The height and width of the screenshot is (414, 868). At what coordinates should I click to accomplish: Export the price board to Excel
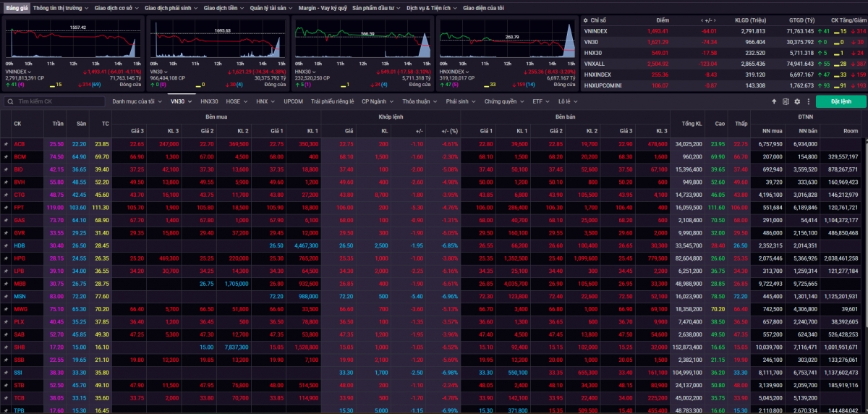click(786, 101)
